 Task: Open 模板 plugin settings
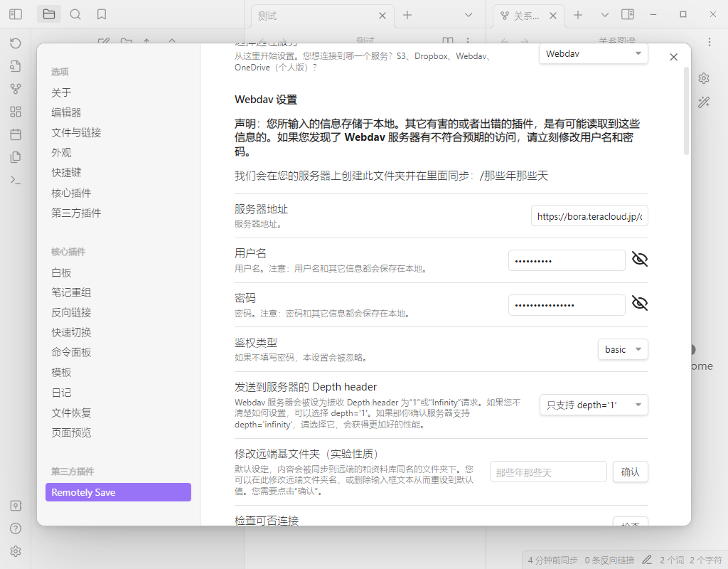coord(61,372)
